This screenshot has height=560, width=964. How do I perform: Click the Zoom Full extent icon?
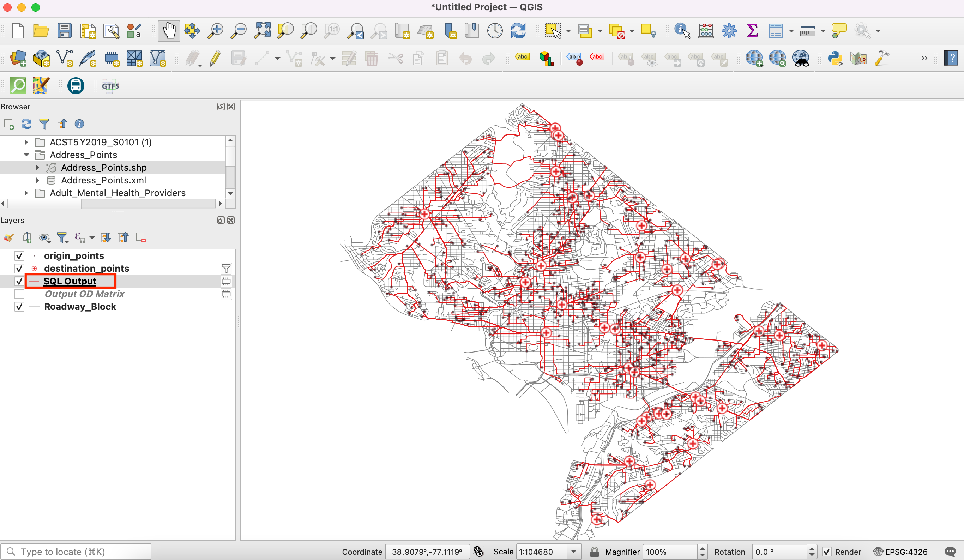tap(263, 31)
